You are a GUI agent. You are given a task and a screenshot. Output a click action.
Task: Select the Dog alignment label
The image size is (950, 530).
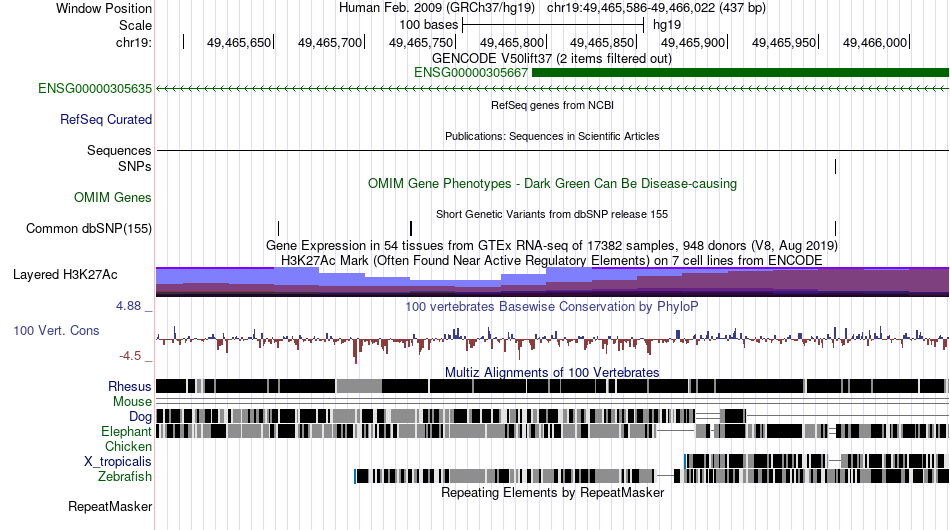click(140, 416)
